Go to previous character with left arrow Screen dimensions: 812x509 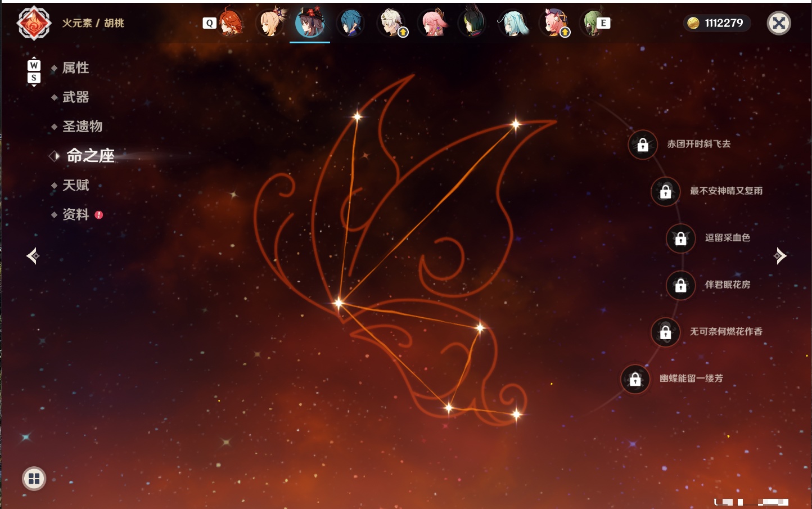pyautogui.click(x=33, y=256)
